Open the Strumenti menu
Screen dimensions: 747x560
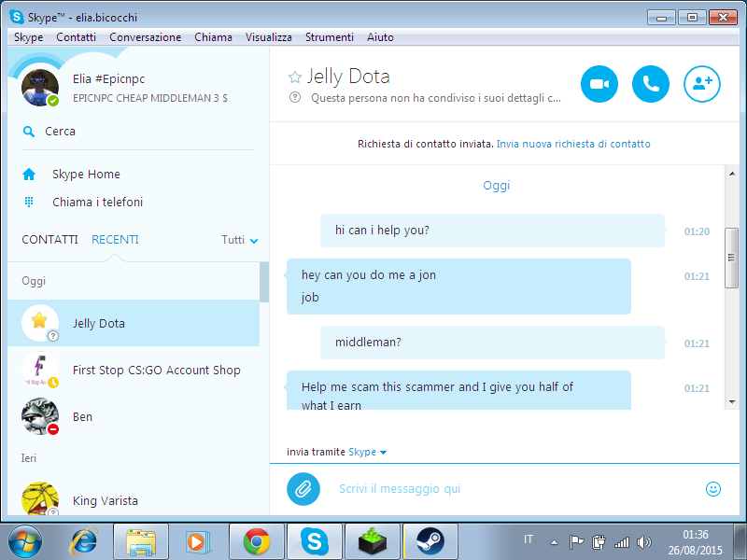(330, 37)
